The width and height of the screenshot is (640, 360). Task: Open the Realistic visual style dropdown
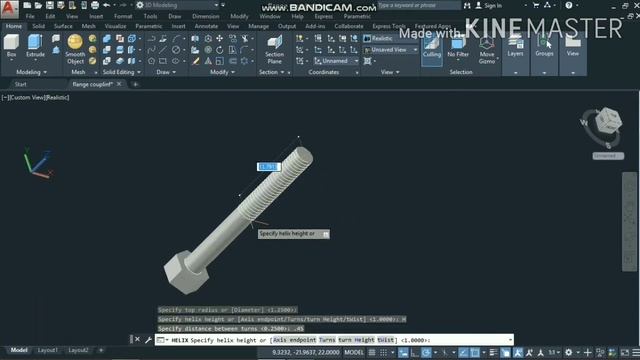click(x=391, y=38)
